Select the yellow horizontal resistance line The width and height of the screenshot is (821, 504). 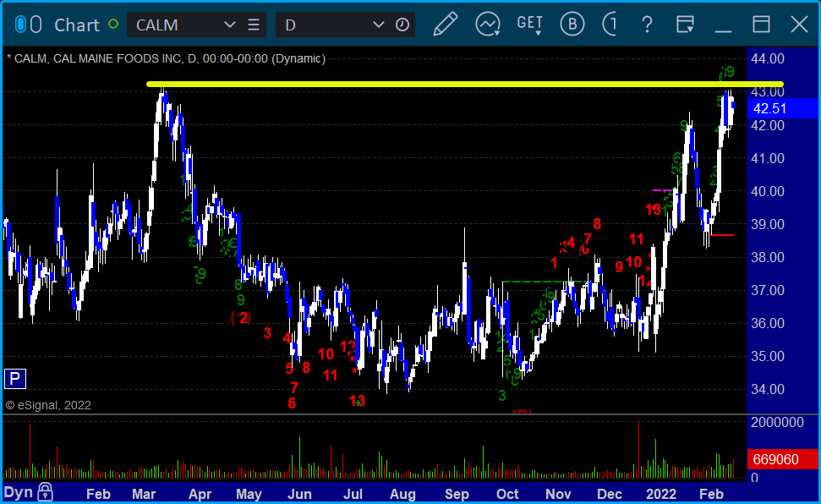(465, 84)
